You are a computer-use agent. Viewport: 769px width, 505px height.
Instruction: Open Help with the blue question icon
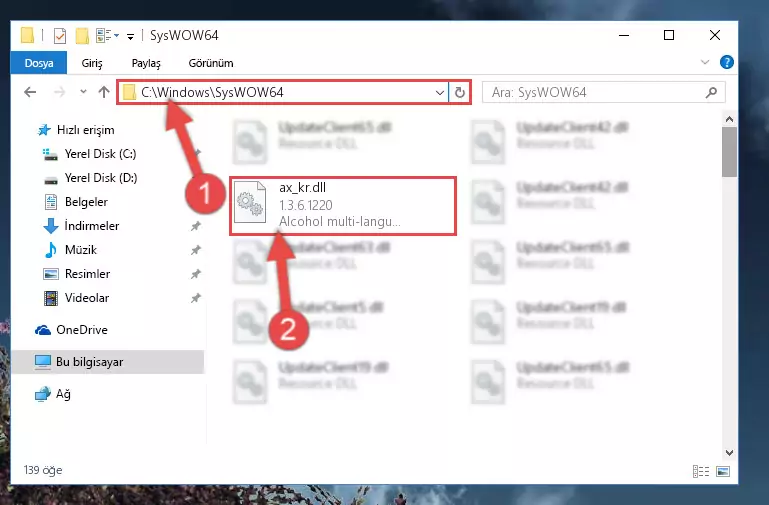pyautogui.click(x=726, y=62)
